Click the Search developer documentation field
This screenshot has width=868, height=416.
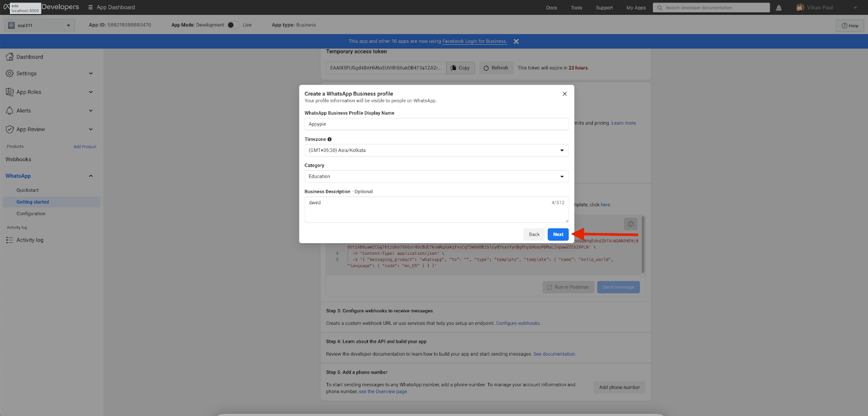(711, 8)
